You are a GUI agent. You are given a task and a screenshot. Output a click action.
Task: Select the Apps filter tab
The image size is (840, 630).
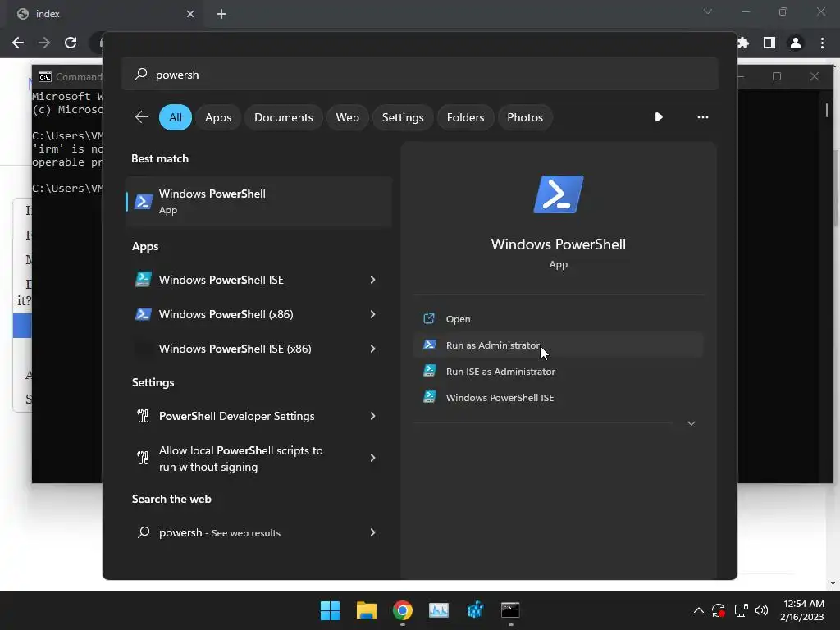(218, 116)
